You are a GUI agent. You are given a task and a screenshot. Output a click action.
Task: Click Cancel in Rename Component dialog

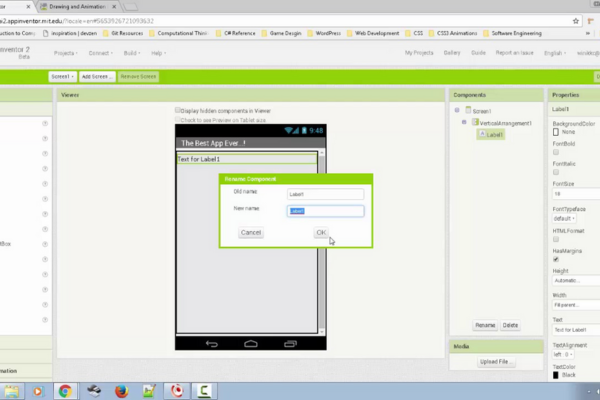coord(251,232)
